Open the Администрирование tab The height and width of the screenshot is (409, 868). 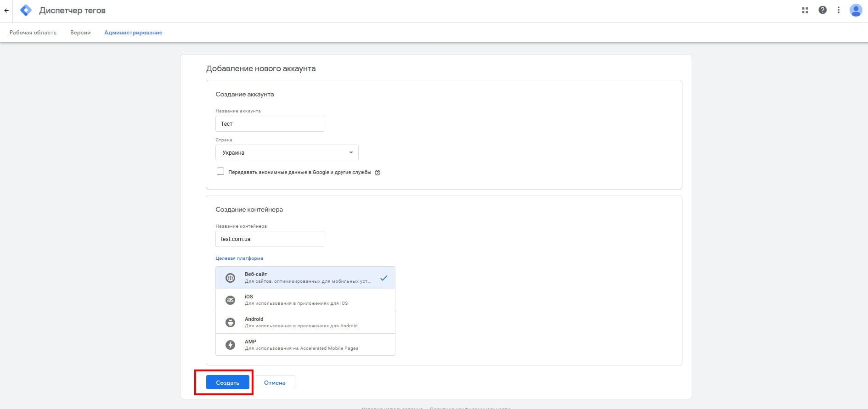click(x=133, y=33)
